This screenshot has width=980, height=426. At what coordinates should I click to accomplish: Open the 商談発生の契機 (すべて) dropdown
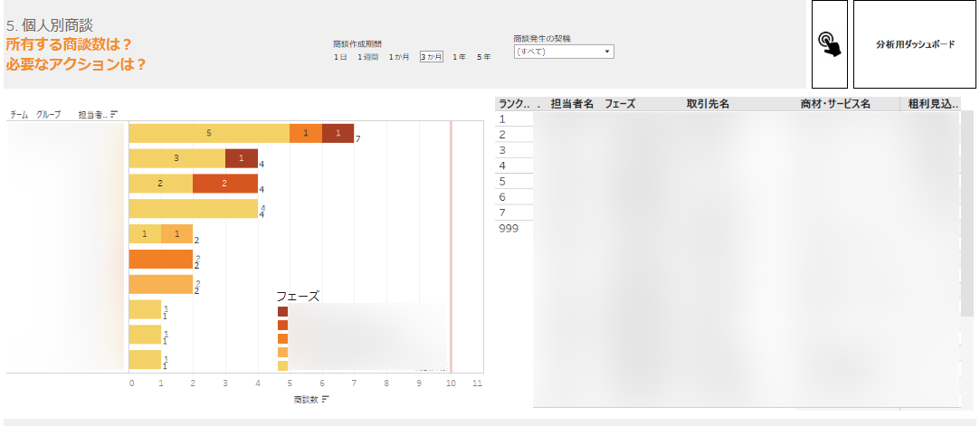564,52
